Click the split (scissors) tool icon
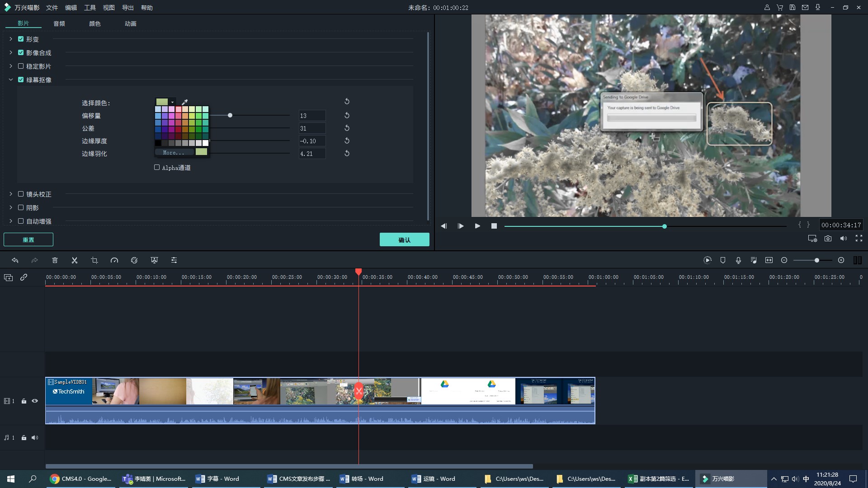This screenshot has width=868, height=488. [75, 260]
